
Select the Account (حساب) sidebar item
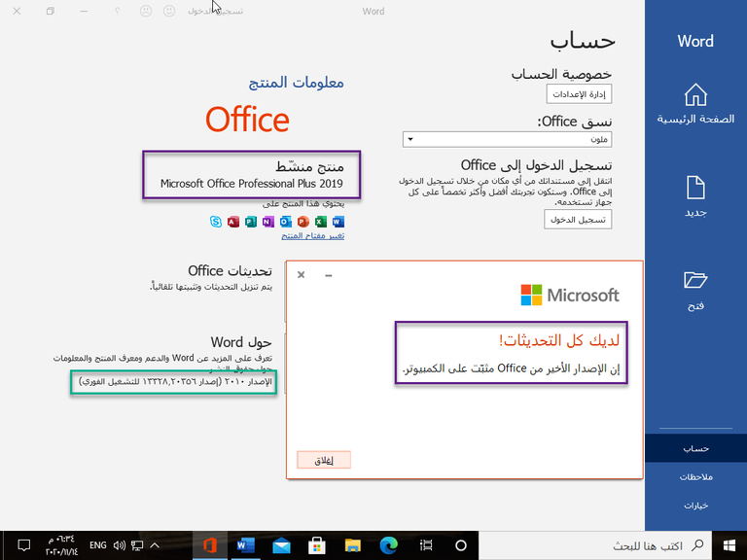pos(695,448)
